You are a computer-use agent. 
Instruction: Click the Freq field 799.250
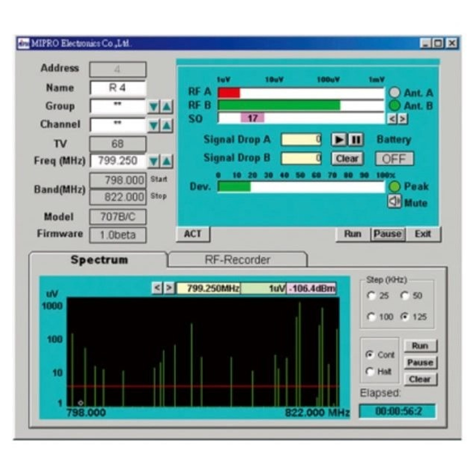[x=118, y=161]
